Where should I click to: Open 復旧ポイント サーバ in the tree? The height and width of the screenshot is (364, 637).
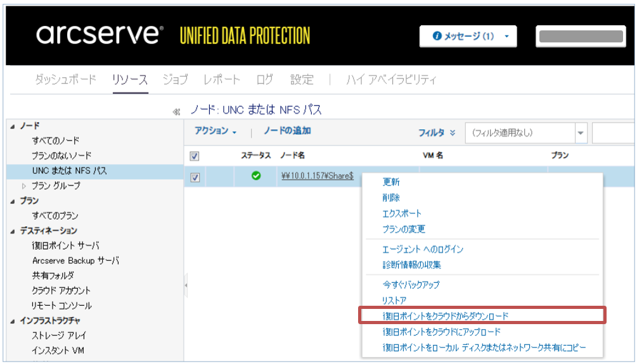click(65, 246)
